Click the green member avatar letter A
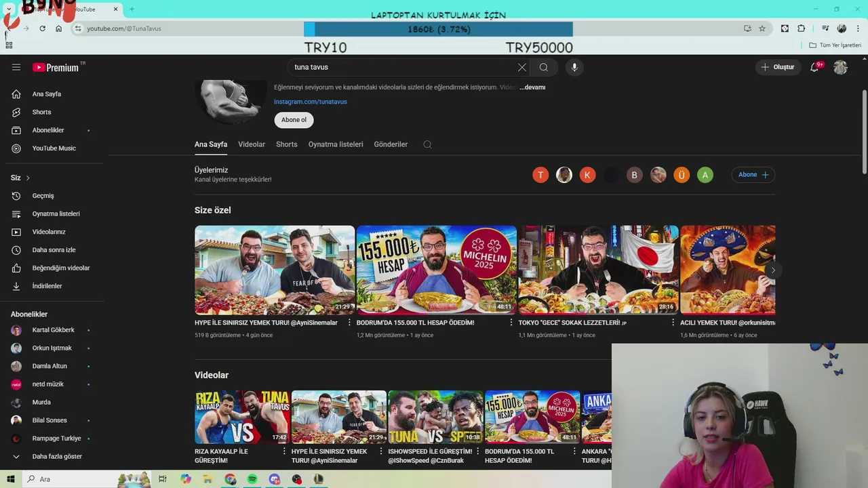 [x=705, y=175]
